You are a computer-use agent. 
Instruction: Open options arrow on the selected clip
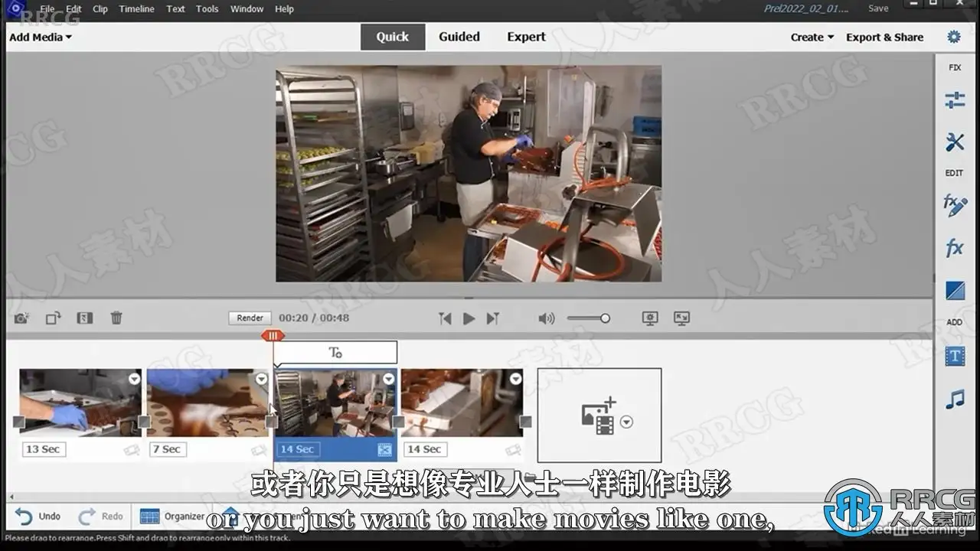(x=388, y=379)
